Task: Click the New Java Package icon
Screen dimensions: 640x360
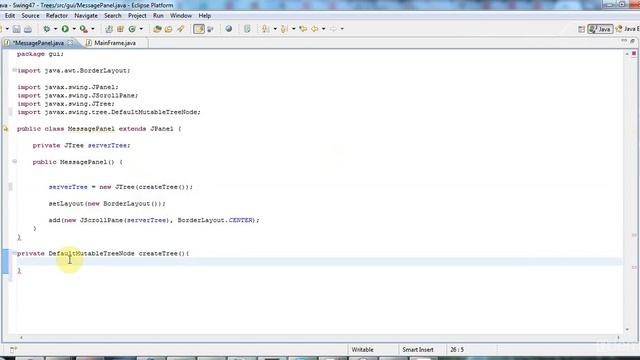Action: point(120,29)
